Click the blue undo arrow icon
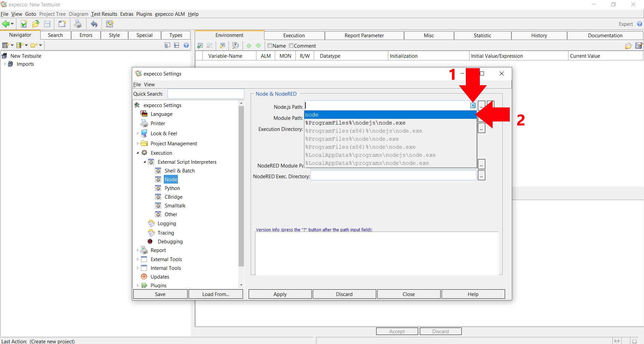The image size is (644, 344). pos(94,24)
